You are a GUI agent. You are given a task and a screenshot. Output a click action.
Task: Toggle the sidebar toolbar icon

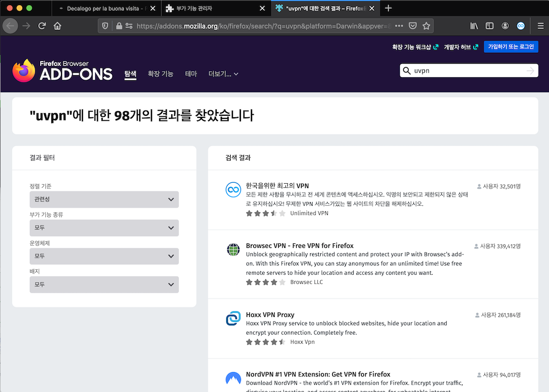coord(490,26)
